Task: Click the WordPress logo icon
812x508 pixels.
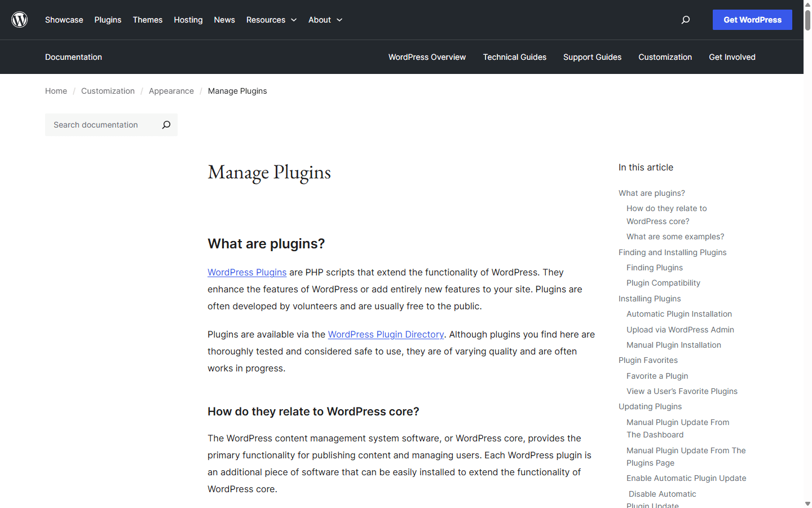Action: coord(20,20)
